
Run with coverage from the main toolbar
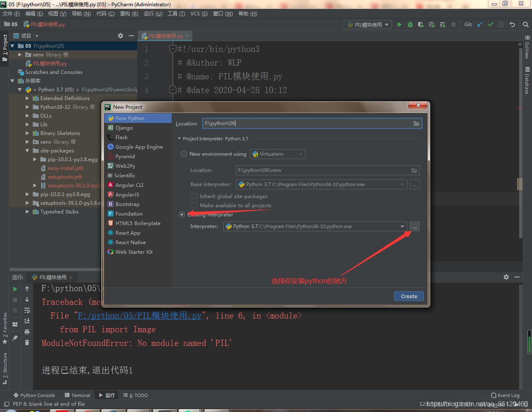point(421,25)
